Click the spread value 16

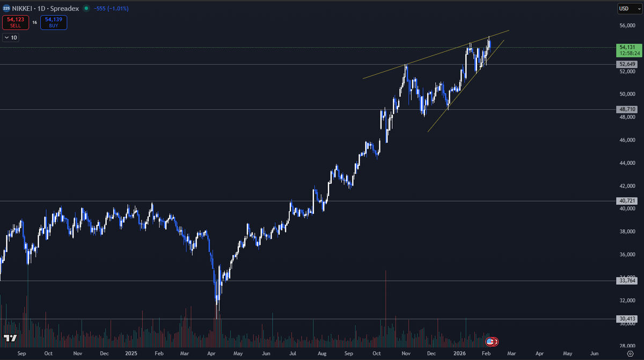34,23
